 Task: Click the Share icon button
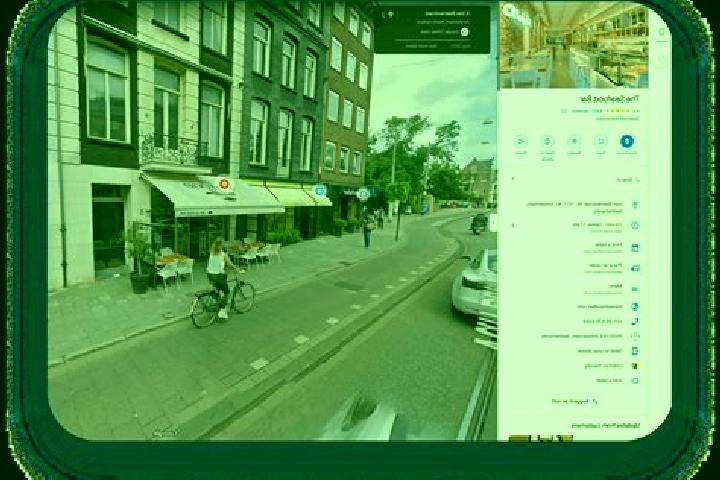click(x=521, y=141)
